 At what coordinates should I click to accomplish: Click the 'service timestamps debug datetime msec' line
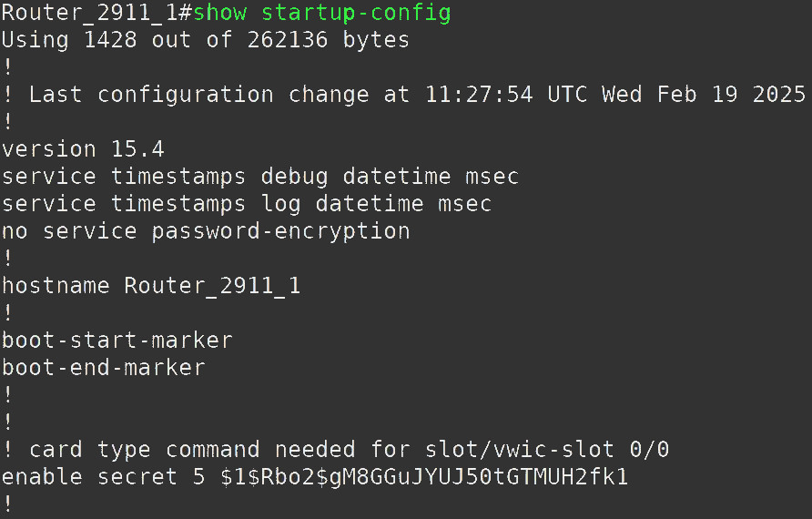pos(260,177)
